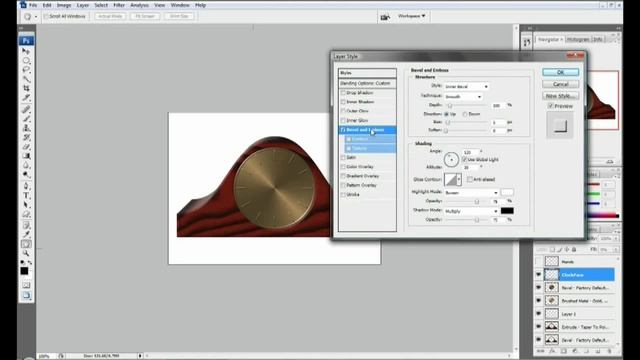The width and height of the screenshot is (640, 360).
Task: Enable the Gradient Overlay checkbox
Action: 343,176
